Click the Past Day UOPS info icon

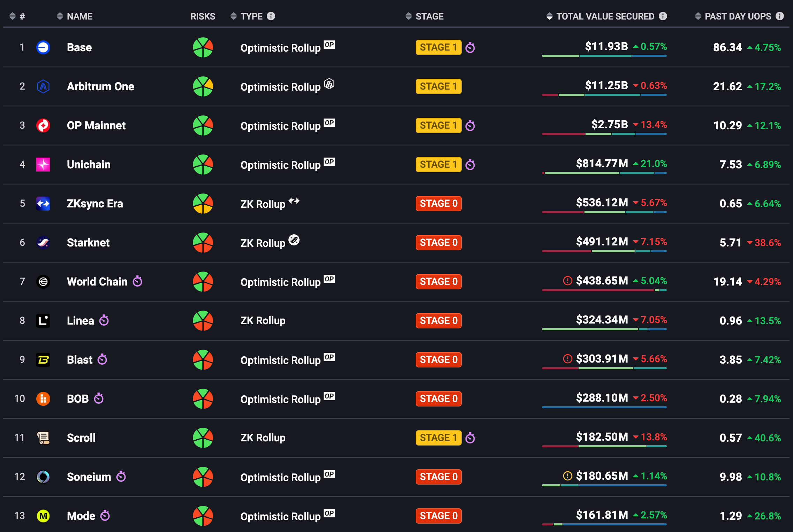[780, 16]
